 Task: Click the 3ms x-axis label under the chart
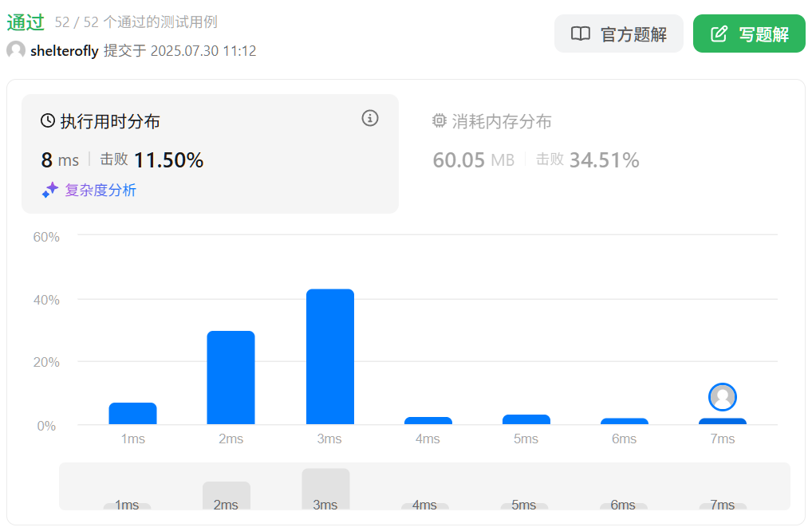[329, 439]
